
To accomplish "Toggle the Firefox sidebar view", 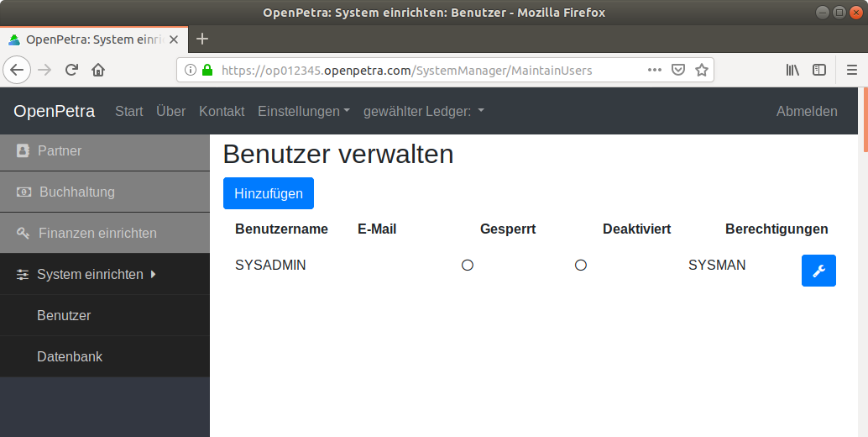I will pos(819,70).
